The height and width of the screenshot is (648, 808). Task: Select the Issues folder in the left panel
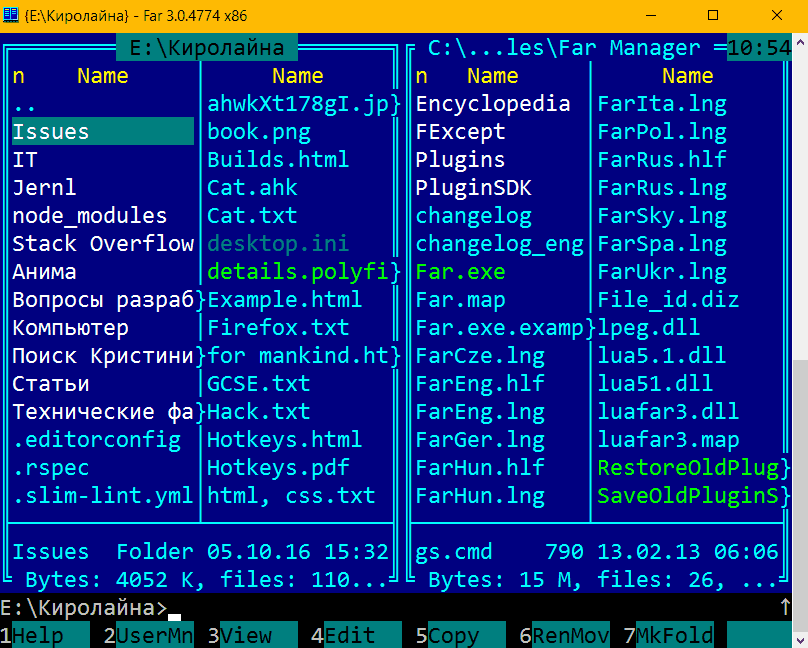pos(103,132)
